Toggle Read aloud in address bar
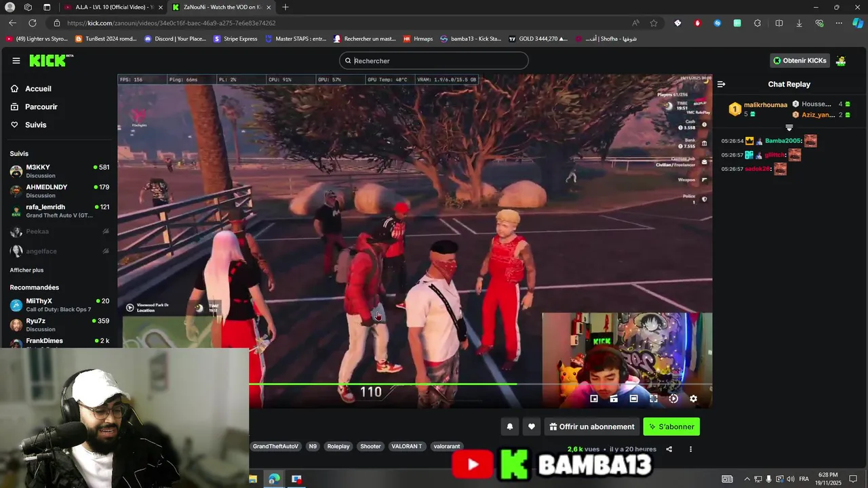The height and width of the screenshot is (488, 868). pos(635,23)
